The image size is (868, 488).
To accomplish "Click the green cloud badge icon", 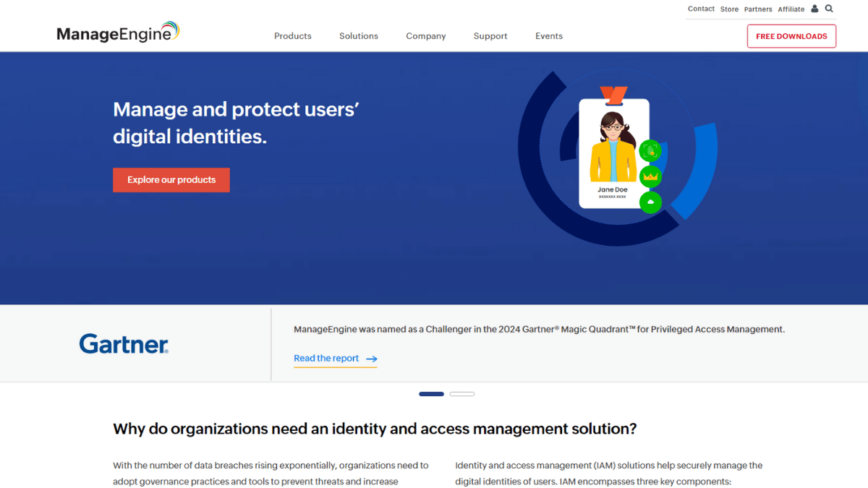I will coord(650,202).
